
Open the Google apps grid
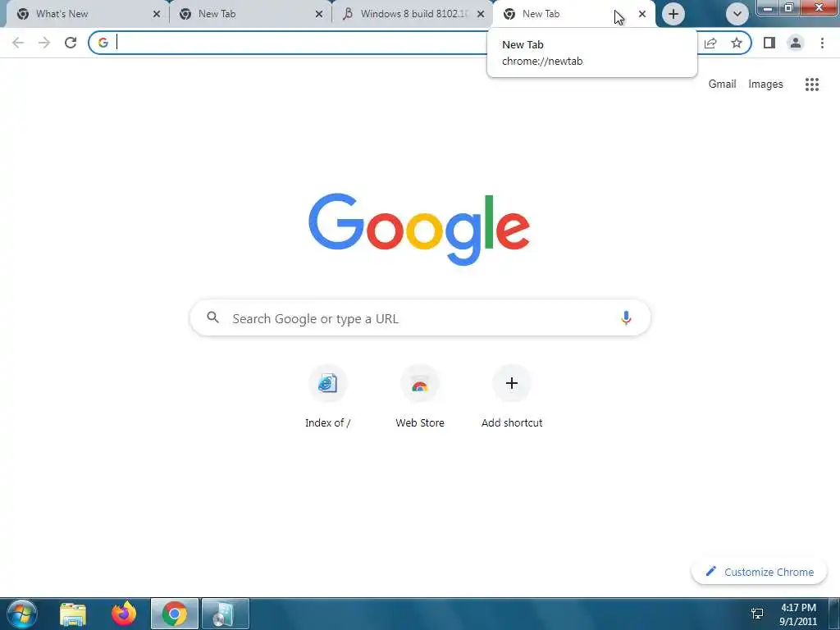pos(812,84)
